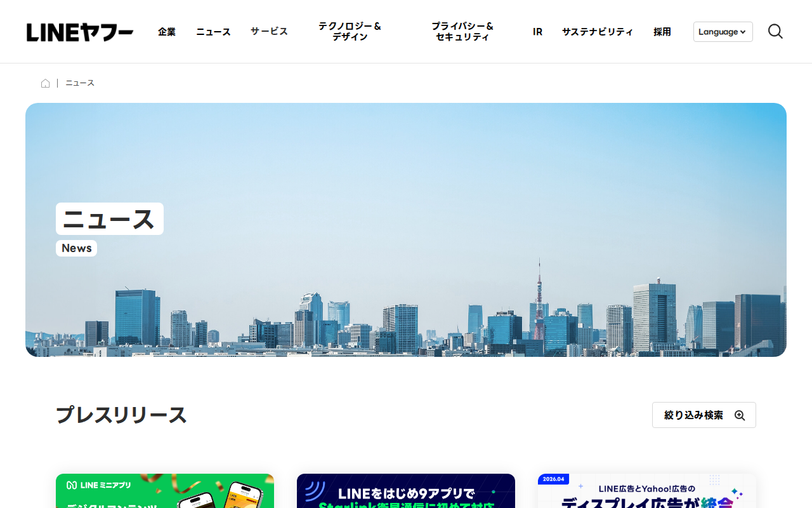Open the Language dropdown
This screenshot has height=508, width=812.
723,32
